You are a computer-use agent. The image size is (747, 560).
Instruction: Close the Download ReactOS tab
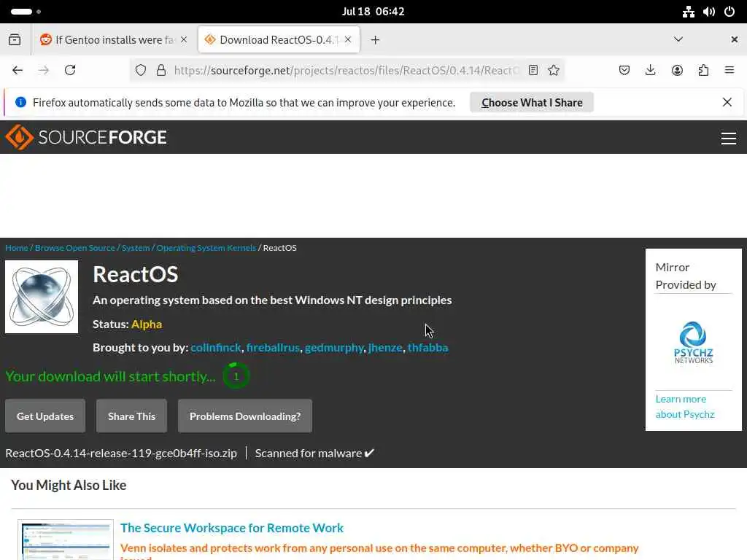click(348, 39)
